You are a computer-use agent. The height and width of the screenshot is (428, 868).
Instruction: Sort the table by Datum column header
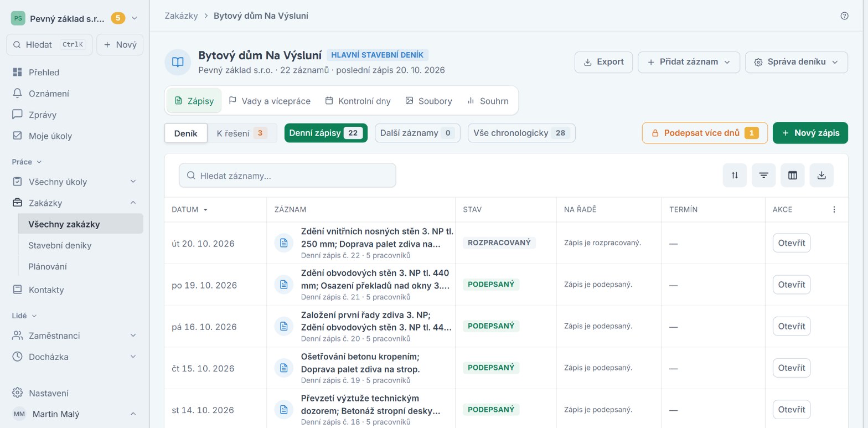(x=190, y=209)
